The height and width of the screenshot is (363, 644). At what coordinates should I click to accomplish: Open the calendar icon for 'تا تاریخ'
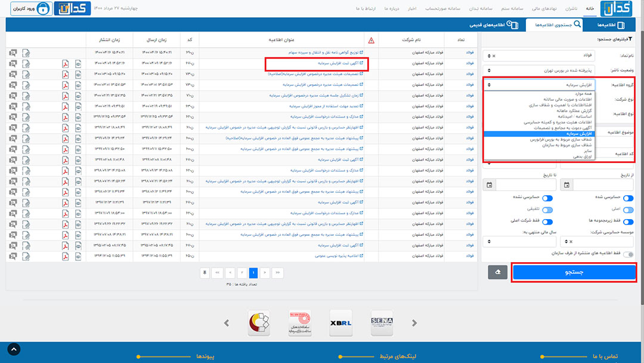(489, 185)
